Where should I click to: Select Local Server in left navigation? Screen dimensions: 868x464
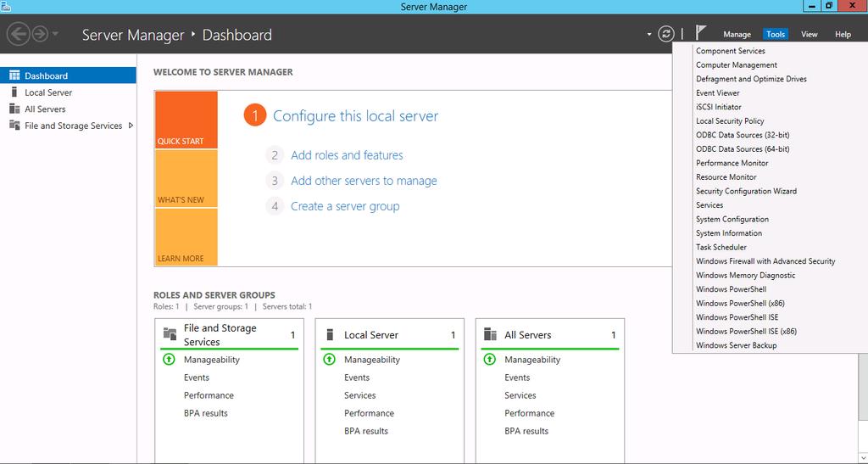coord(68,92)
